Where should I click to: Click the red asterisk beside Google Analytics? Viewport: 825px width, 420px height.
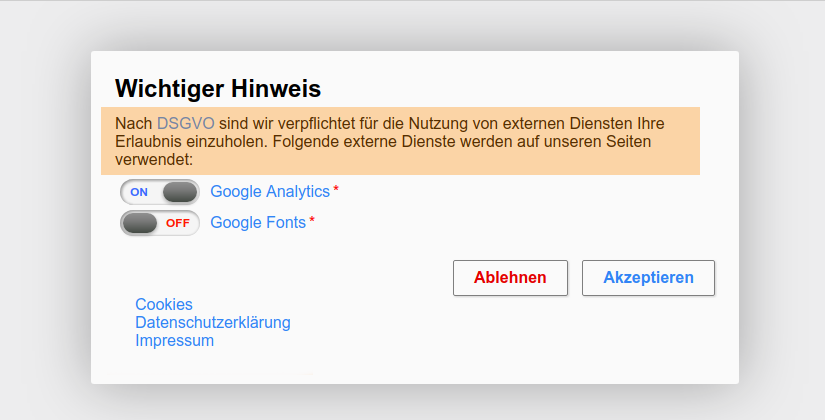pos(336,190)
